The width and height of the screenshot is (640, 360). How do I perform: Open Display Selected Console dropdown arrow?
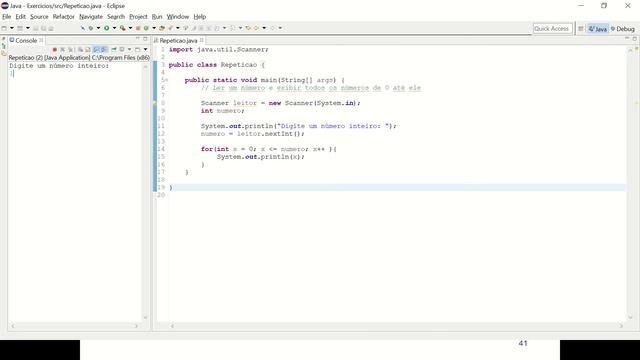click(x=129, y=49)
